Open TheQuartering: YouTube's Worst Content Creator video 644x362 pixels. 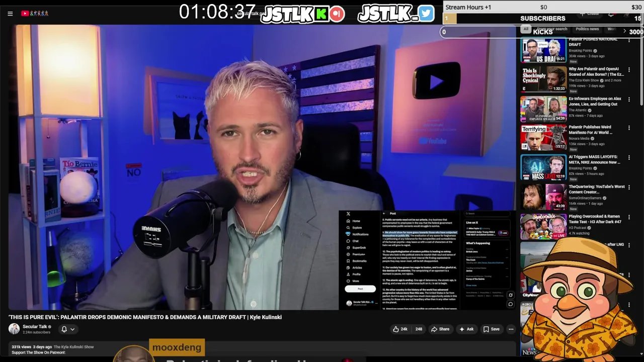click(x=597, y=189)
